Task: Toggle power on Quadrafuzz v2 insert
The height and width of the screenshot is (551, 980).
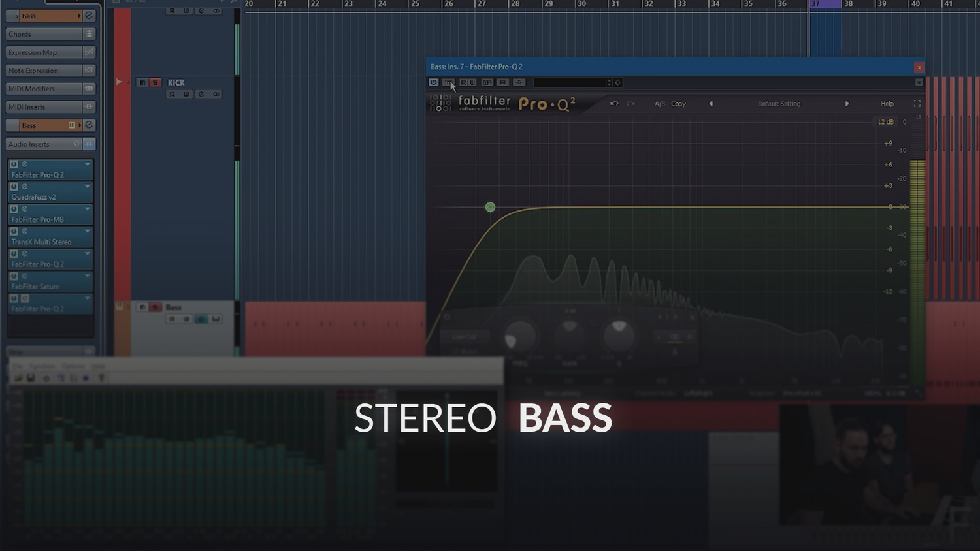Action: [14, 186]
